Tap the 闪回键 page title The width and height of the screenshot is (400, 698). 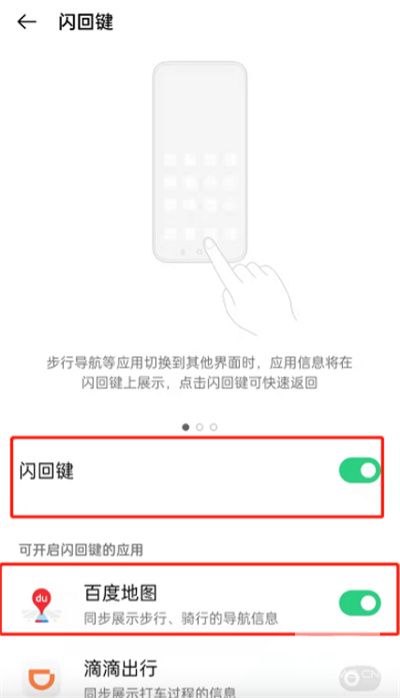(86, 22)
